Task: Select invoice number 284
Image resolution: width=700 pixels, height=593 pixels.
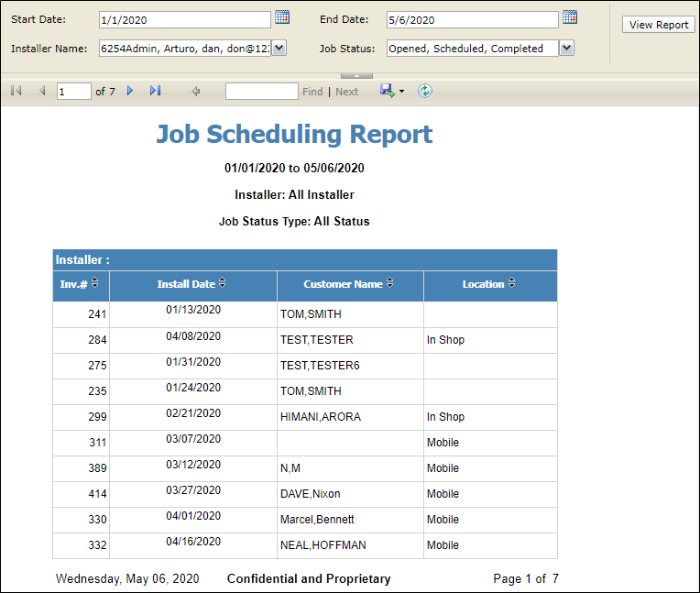Action: pyautogui.click(x=97, y=340)
